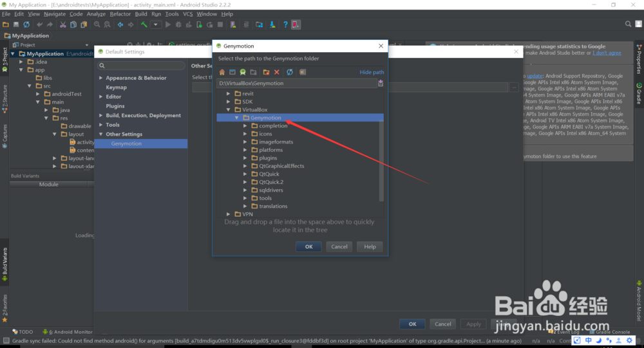Click Search Everywhere magnifier at top right

point(628,24)
